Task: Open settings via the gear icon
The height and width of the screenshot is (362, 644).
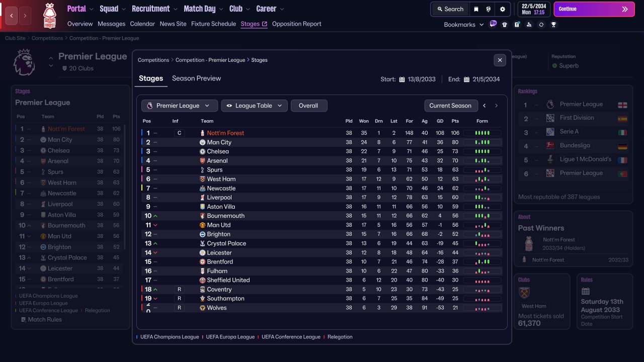Action: point(502,9)
